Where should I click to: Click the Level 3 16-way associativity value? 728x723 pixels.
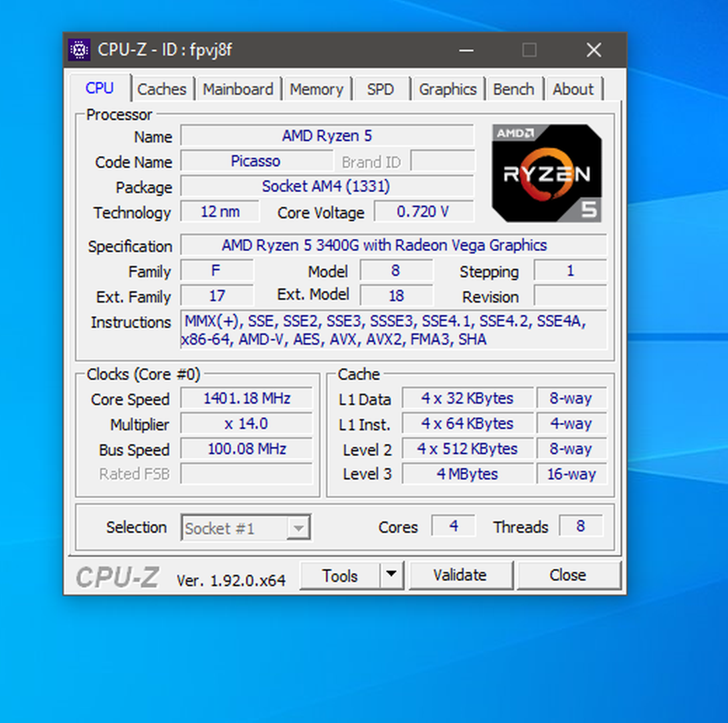click(x=571, y=474)
